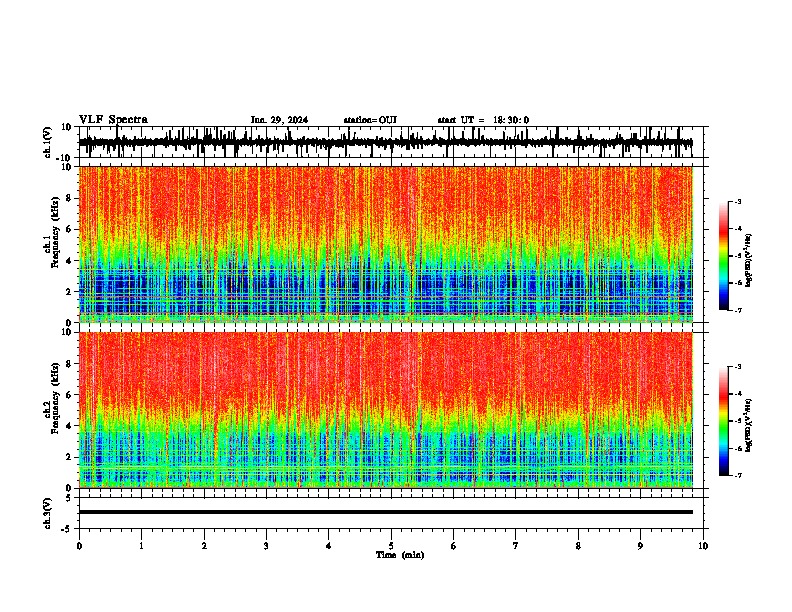Click time axis tick label "8"
The image size is (792, 612).
pyautogui.click(x=578, y=546)
